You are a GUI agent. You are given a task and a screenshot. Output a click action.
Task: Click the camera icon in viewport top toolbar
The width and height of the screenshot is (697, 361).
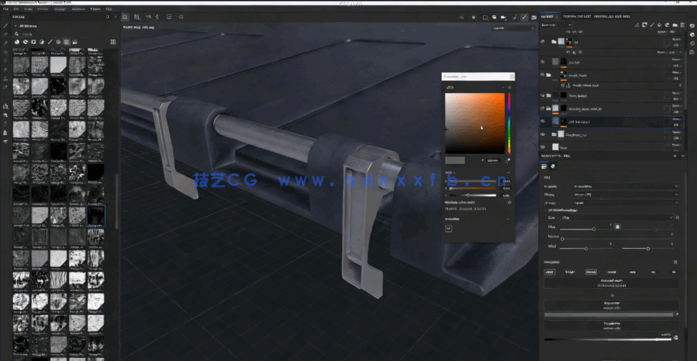[503, 17]
